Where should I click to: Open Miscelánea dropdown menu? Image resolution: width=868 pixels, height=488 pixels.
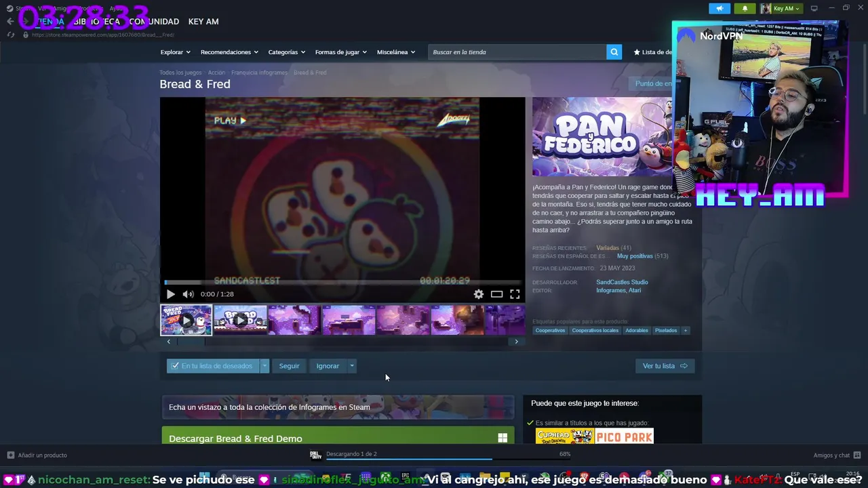[395, 52]
